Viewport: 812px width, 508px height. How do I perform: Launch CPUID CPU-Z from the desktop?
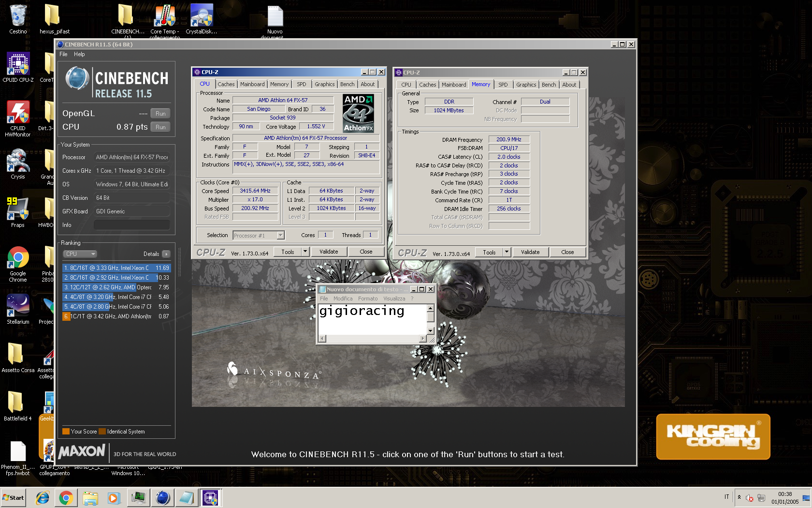18,67
